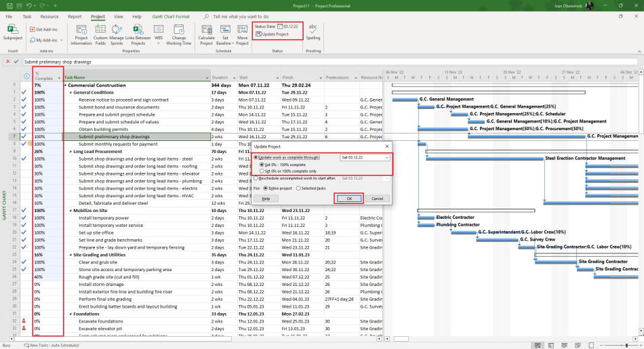Open the % Complete column filter arrow
Image resolution: width=644 pixels, height=349 pixels.
tap(59, 78)
